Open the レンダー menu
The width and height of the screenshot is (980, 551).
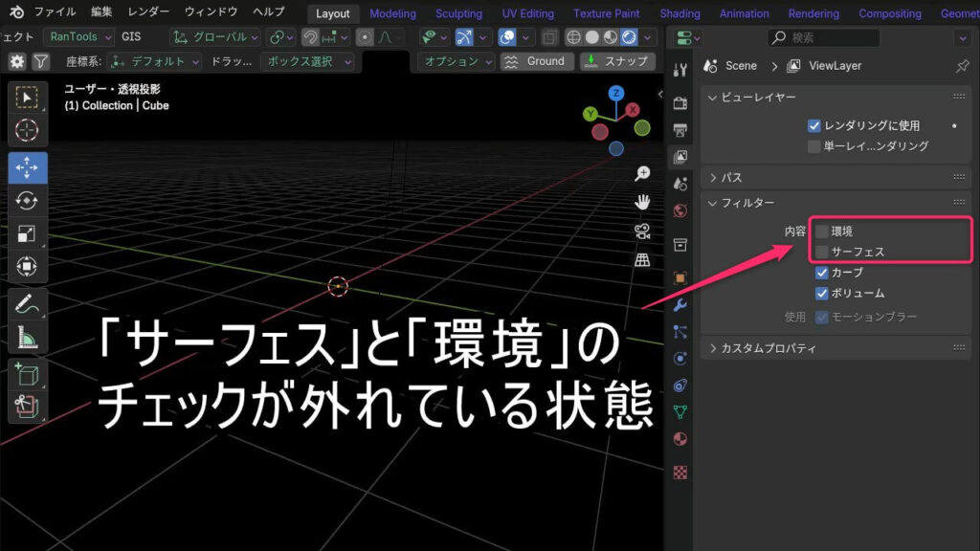coord(148,11)
